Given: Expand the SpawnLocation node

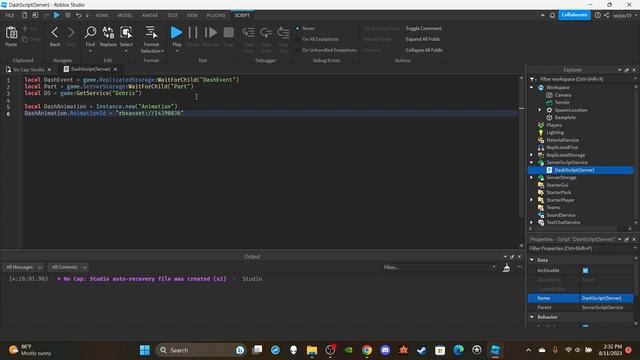Looking at the screenshot, I should (540, 110).
